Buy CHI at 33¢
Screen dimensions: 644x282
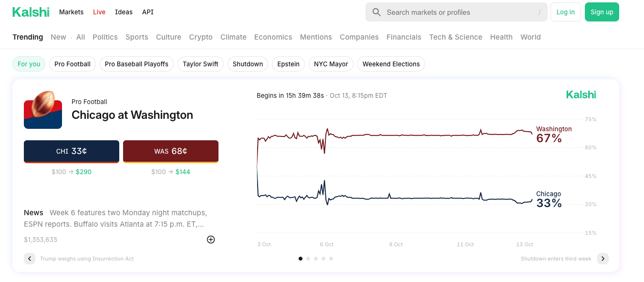pos(72,151)
